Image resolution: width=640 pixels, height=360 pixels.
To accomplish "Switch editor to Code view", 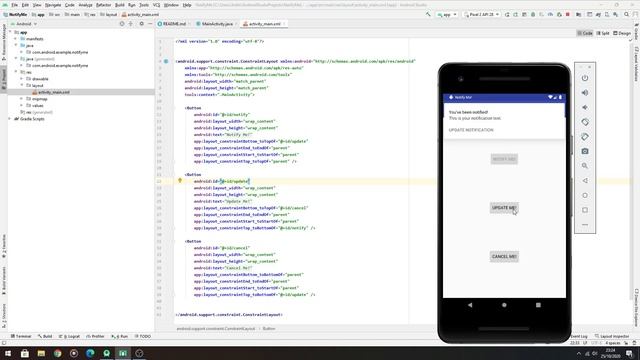I will [585, 33].
